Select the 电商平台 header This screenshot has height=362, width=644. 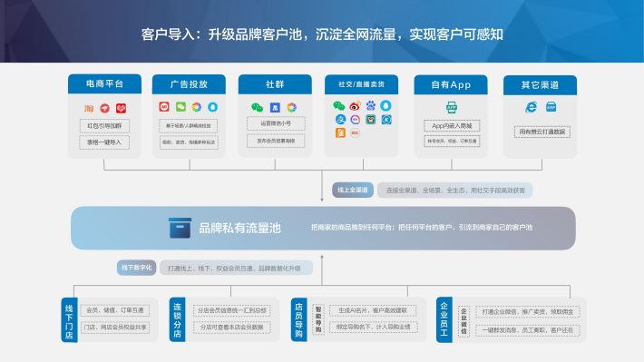pos(104,83)
